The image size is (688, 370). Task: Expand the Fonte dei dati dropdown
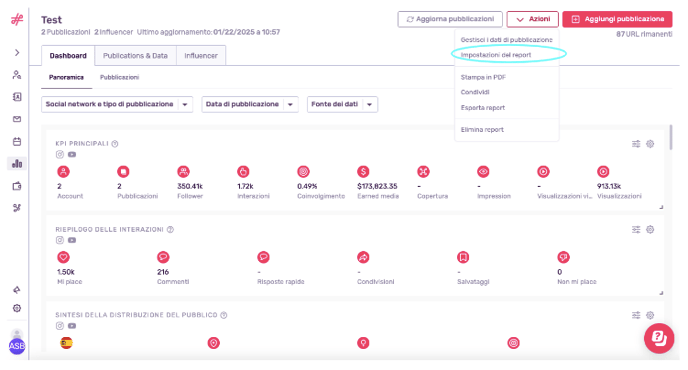coord(342,104)
